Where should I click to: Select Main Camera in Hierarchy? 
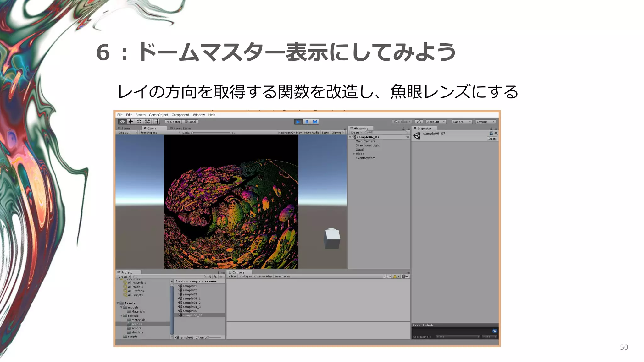[365, 141]
